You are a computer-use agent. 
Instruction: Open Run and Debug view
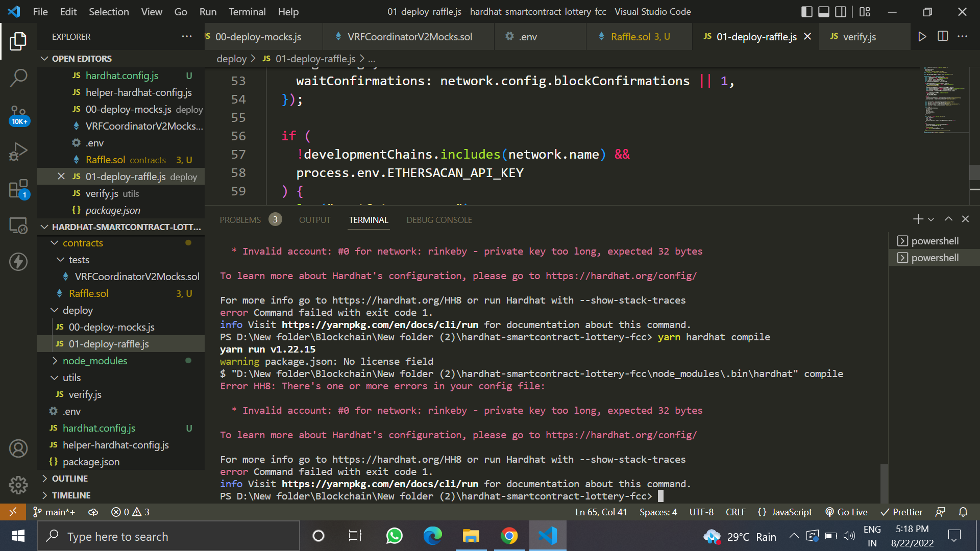point(18,152)
